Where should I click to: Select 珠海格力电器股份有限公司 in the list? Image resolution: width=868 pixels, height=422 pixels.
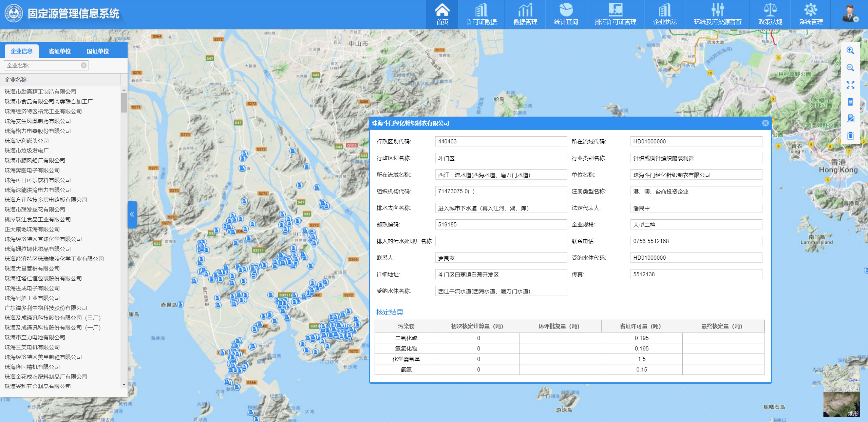coord(38,131)
